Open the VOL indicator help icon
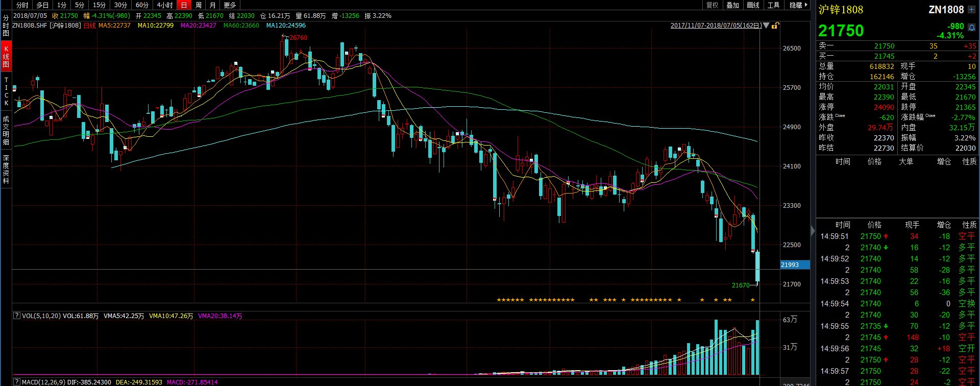This screenshot has height=386, width=980. 17,316
